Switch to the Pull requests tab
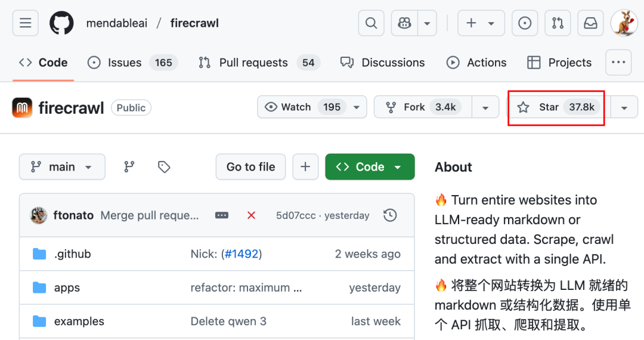Screen dimensions: 644x340 click(259, 63)
